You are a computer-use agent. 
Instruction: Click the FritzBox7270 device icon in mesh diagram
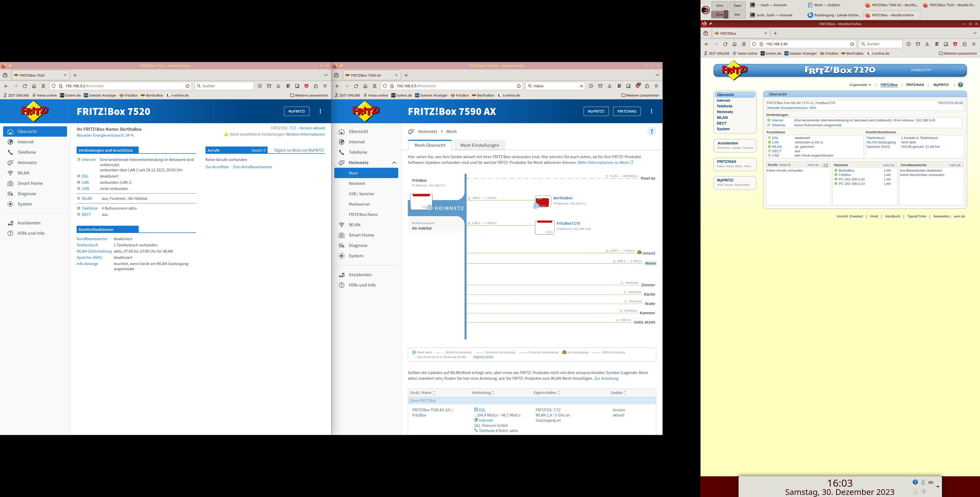(x=544, y=227)
